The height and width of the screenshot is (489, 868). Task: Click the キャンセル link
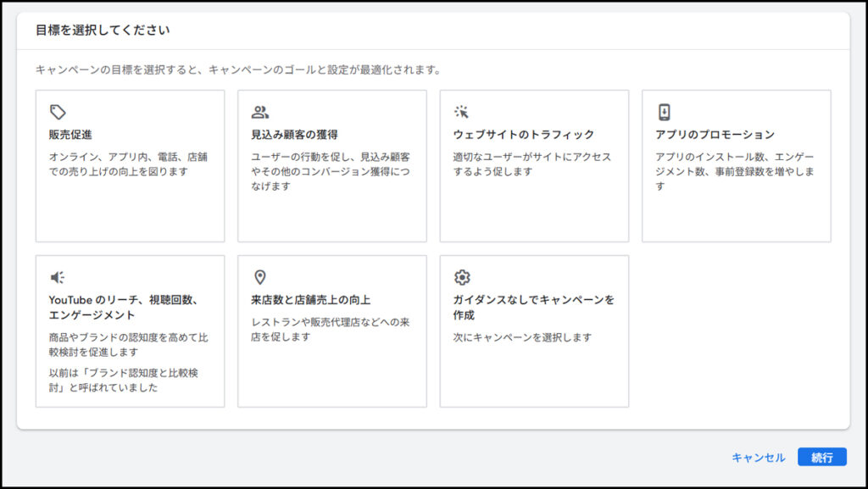[x=759, y=458]
